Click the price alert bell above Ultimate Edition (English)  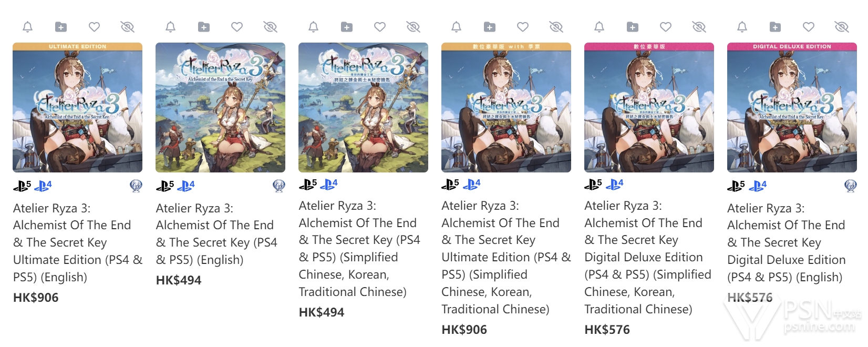pyautogui.click(x=28, y=27)
